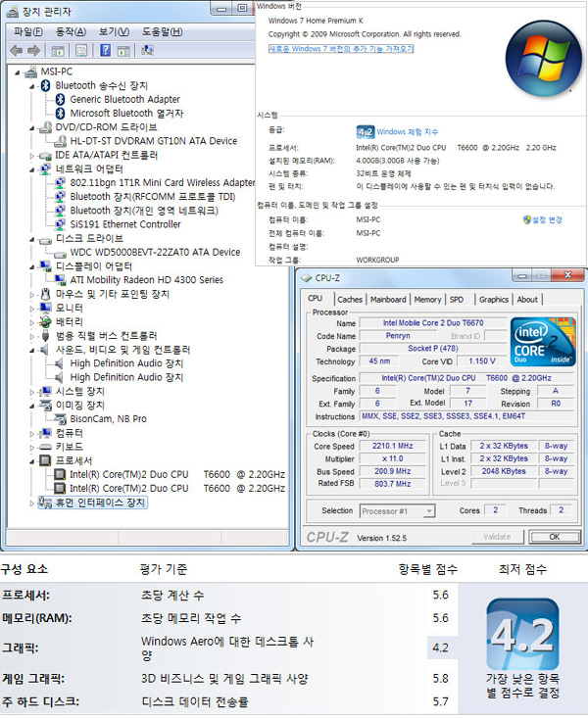
Task: Click the SiS191 Ethernet Controller icon
Action: (60, 224)
